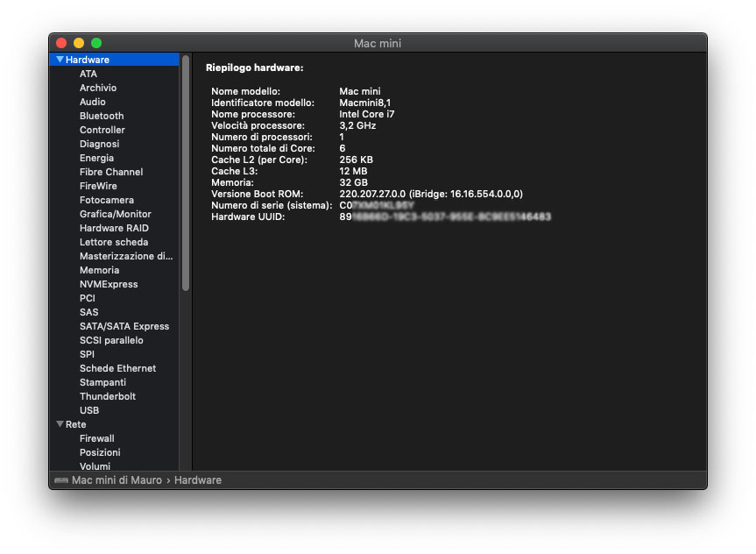Click Hardware in the bottom path bar

tap(198, 480)
